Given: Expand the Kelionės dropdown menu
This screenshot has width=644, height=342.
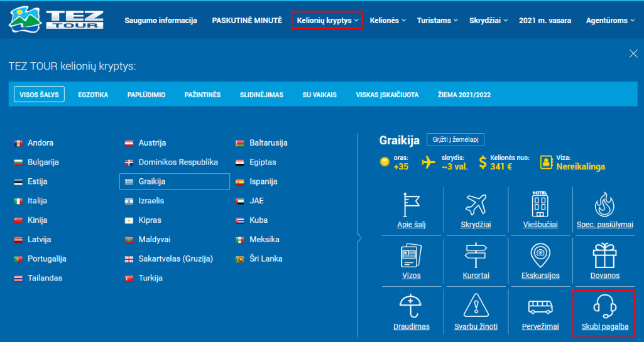Looking at the screenshot, I should [387, 20].
